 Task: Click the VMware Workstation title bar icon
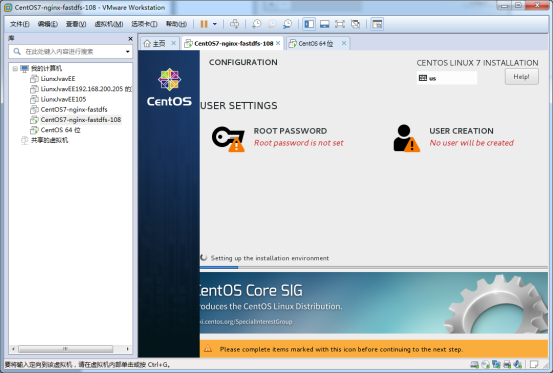[x=8, y=7]
